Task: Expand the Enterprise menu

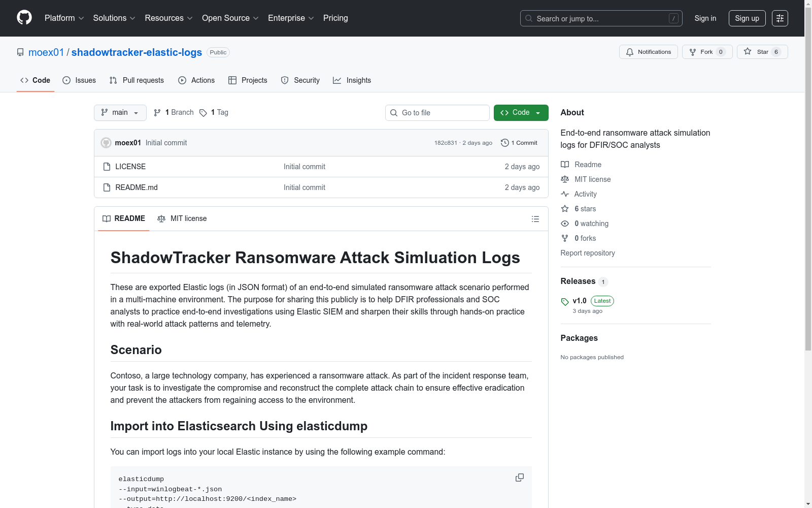Action: (291, 18)
